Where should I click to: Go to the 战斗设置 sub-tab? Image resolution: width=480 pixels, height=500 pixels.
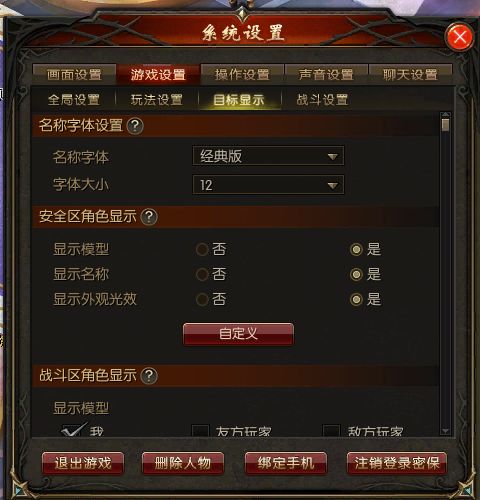pos(322,100)
